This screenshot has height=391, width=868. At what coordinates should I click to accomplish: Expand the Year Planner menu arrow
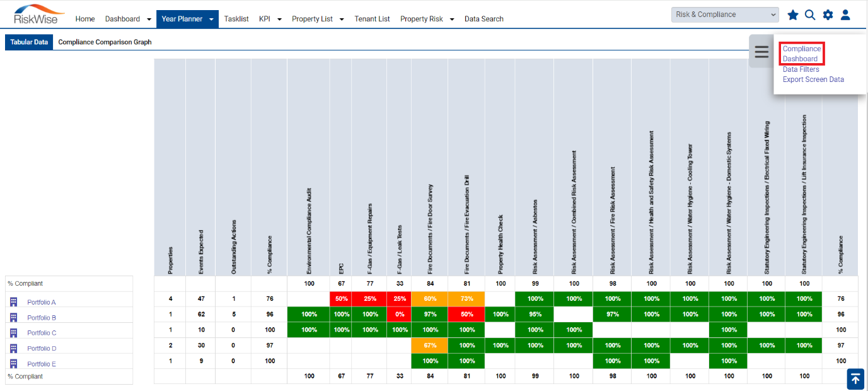click(x=212, y=20)
